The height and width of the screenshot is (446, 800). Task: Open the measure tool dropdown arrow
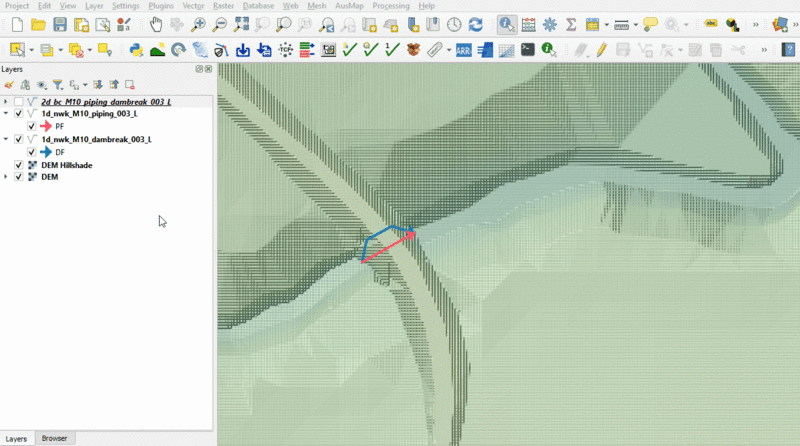pyautogui.click(x=636, y=24)
